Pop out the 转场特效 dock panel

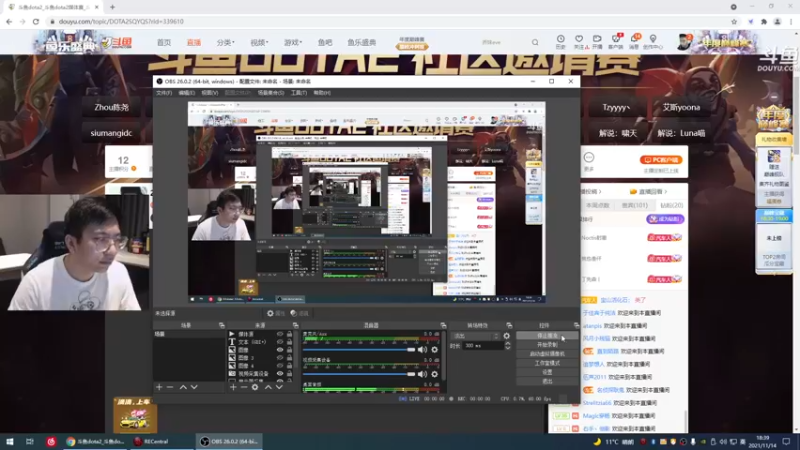click(509, 325)
